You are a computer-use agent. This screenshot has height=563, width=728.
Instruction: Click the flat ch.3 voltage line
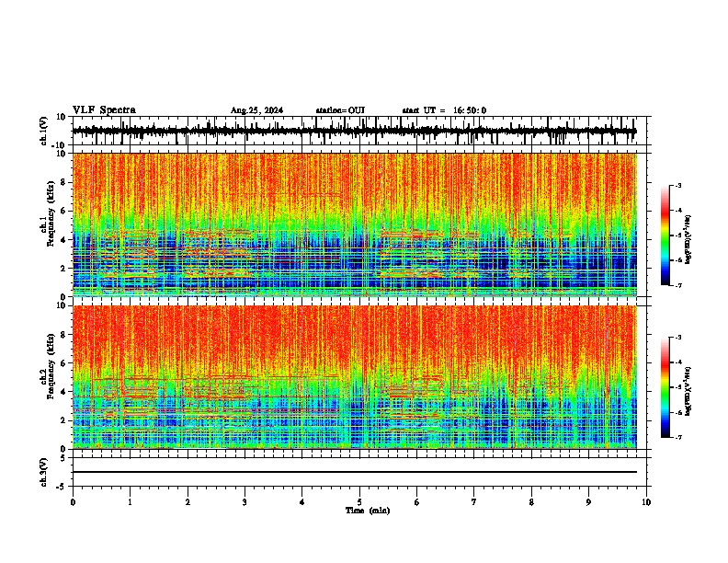click(354, 472)
